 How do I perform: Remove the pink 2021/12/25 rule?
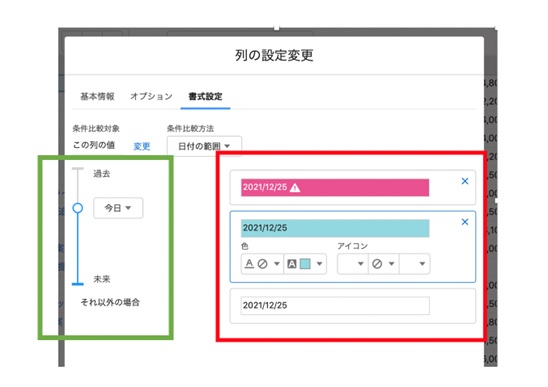465,181
